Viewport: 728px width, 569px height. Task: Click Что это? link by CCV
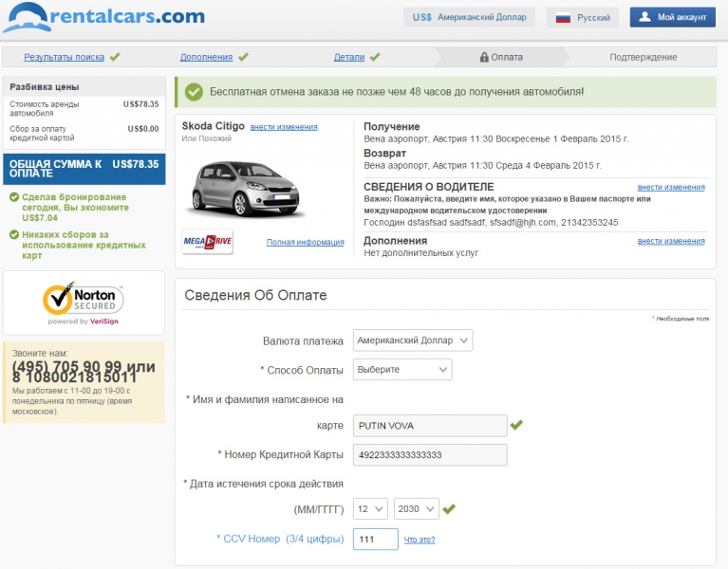(x=420, y=540)
